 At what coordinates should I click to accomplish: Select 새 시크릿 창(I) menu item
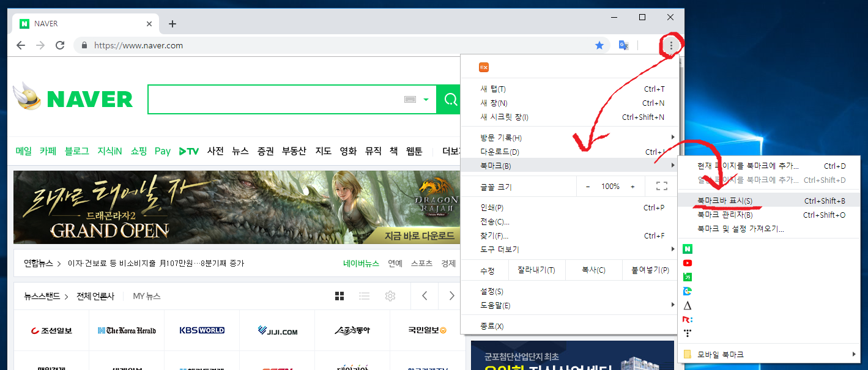(569, 117)
